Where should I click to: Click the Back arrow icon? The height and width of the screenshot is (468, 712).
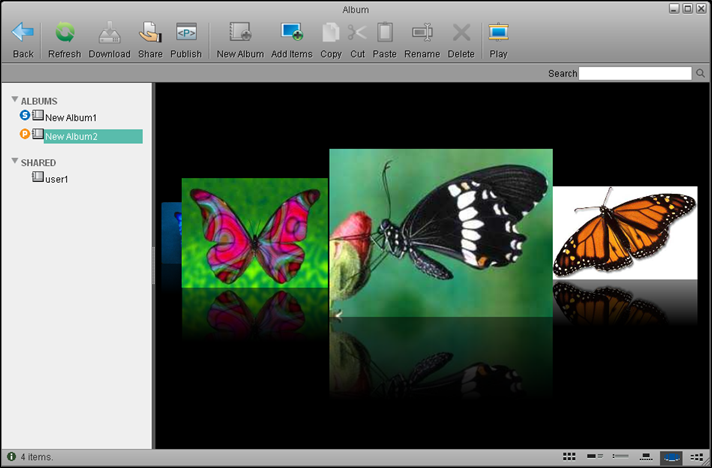pos(23,33)
